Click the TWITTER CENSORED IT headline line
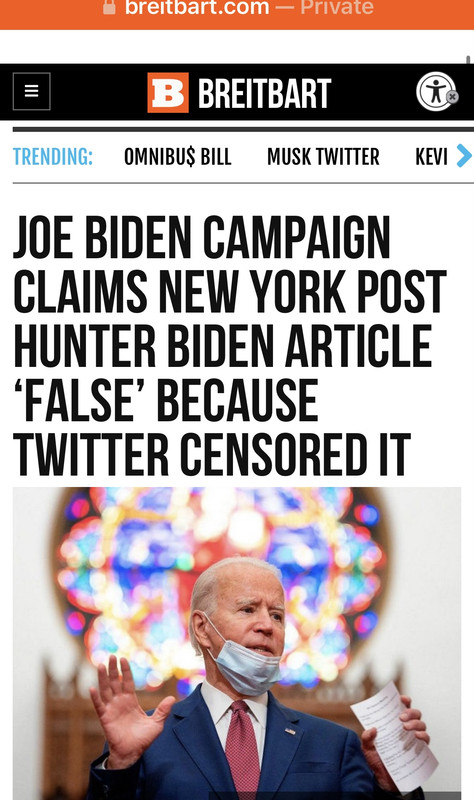Screen dimensions: 474x800 click(x=212, y=454)
